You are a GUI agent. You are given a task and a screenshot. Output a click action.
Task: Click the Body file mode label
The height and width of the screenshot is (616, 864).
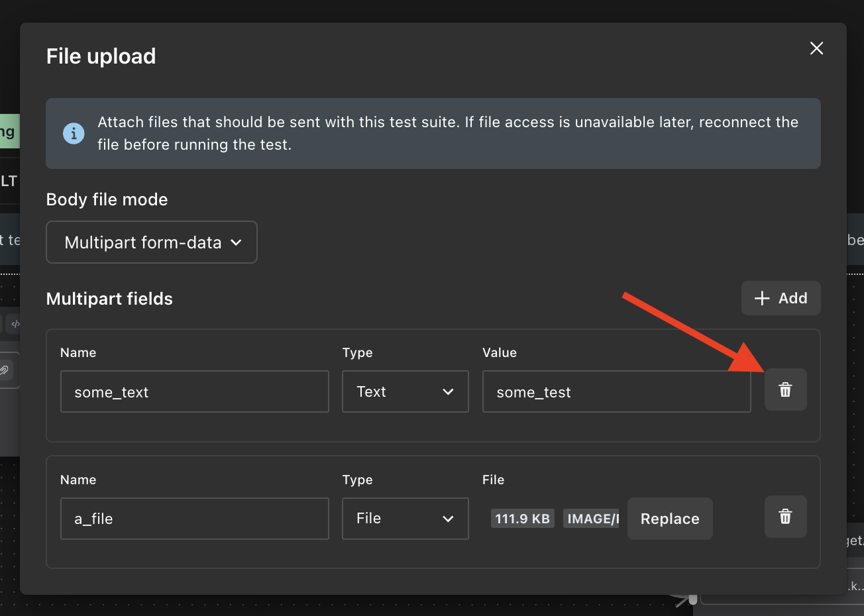107,199
